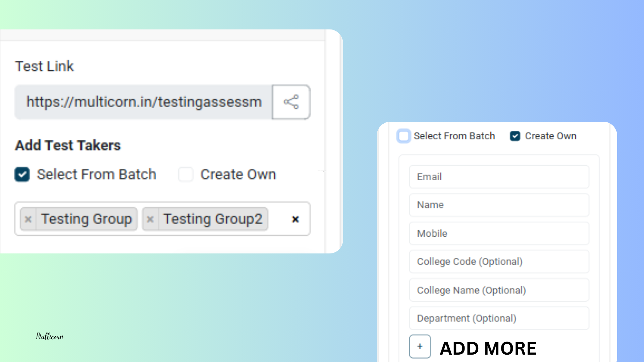Click the Department (Optional) field
Screen dimensions: 644x362
point(499,318)
